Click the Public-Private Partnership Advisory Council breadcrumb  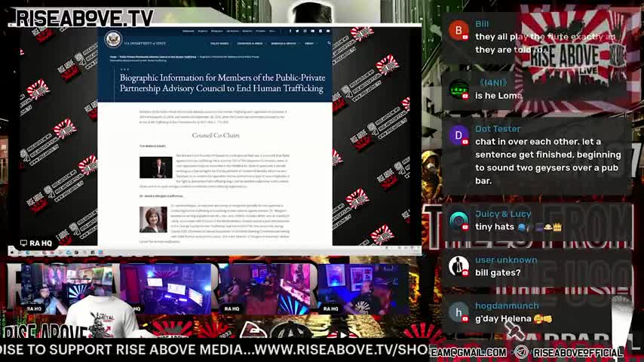[158, 57]
